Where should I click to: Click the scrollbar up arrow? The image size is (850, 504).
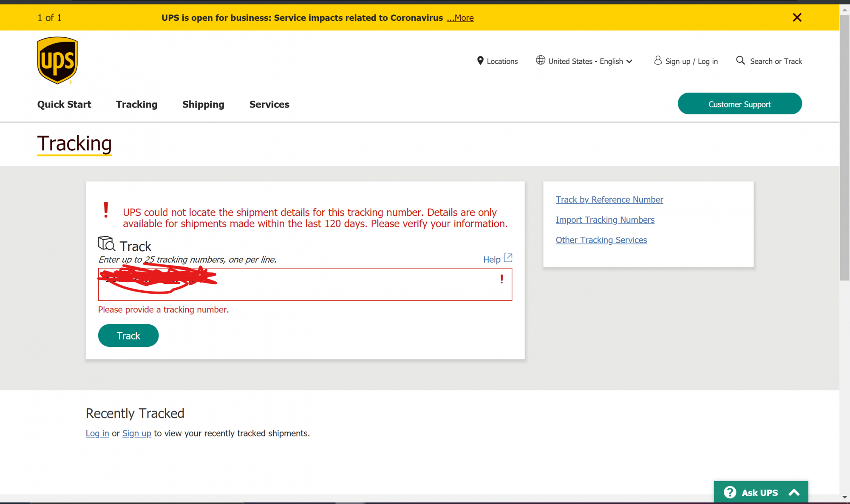(x=844, y=10)
